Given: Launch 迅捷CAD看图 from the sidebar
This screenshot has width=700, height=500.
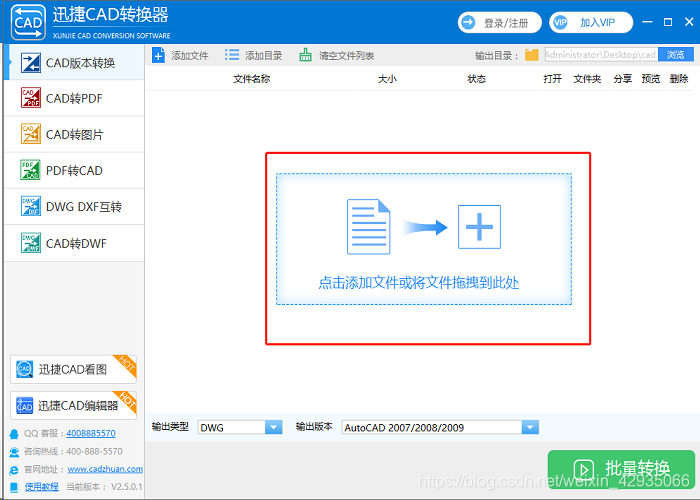Looking at the screenshot, I should 73,369.
